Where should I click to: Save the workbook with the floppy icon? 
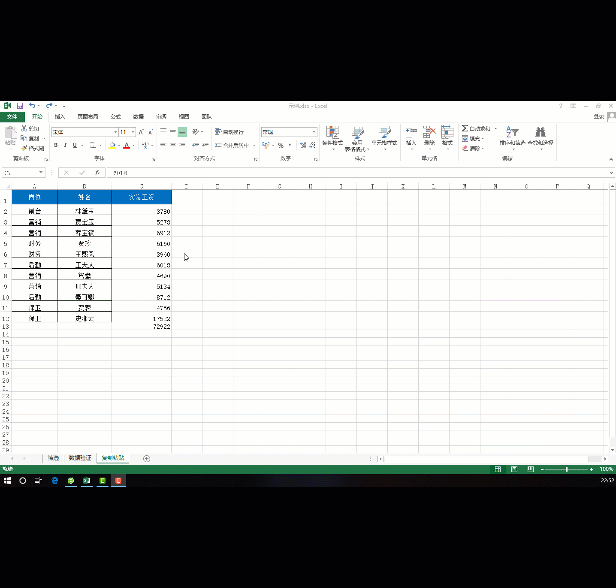click(x=20, y=106)
